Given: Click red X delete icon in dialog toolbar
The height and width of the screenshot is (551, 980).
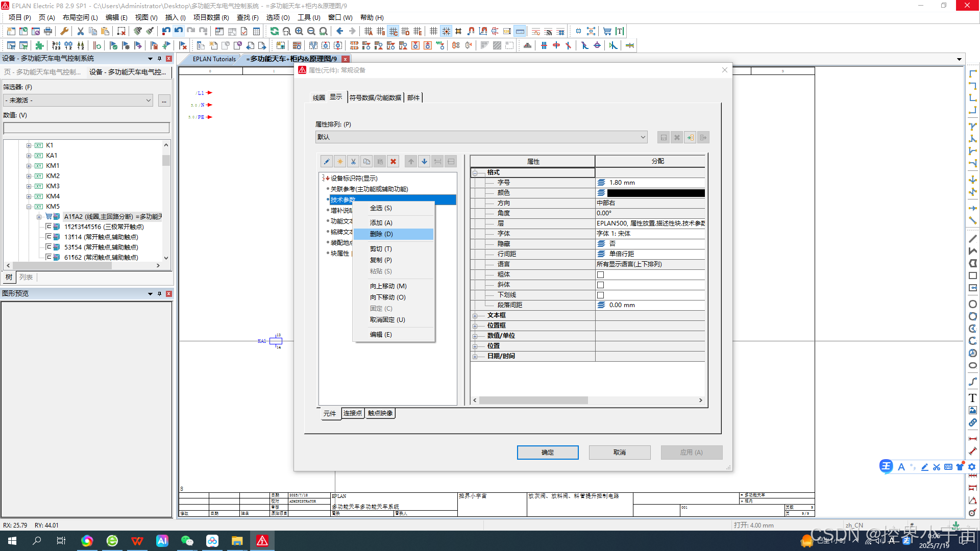Looking at the screenshot, I should pos(393,162).
